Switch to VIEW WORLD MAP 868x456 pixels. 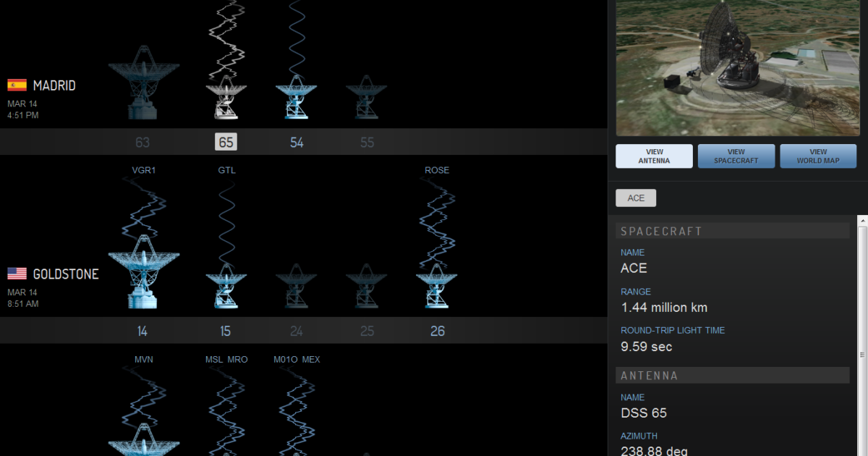(x=818, y=156)
